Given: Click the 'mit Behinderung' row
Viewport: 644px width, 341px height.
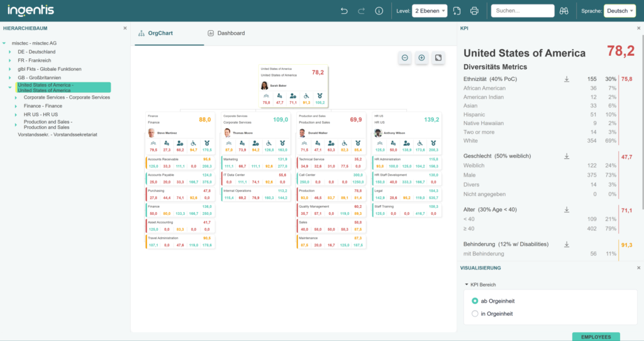Looking at the screenshot, I should (x=540, y=254).
